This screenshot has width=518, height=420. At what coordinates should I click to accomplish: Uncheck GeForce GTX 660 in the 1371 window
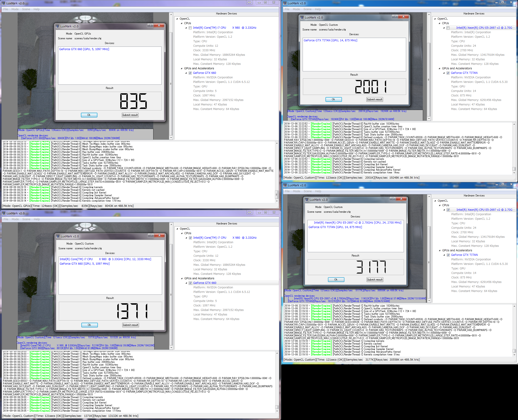[190, 283]
